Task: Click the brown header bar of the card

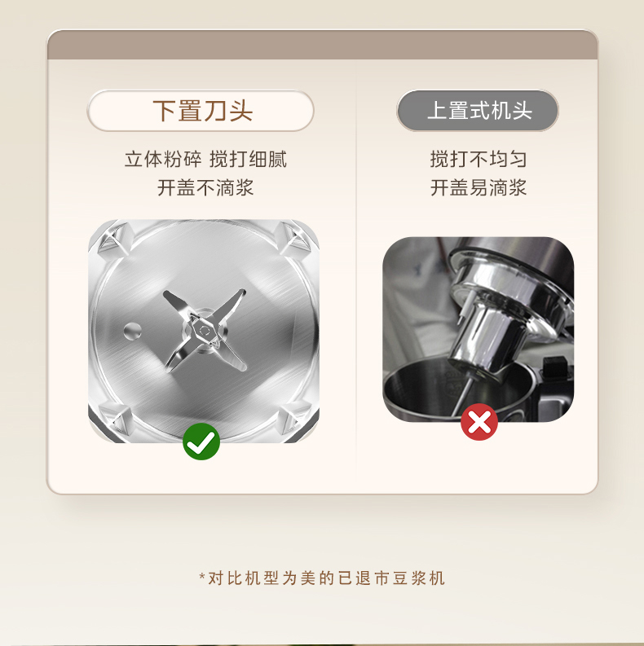Action: 323,45
